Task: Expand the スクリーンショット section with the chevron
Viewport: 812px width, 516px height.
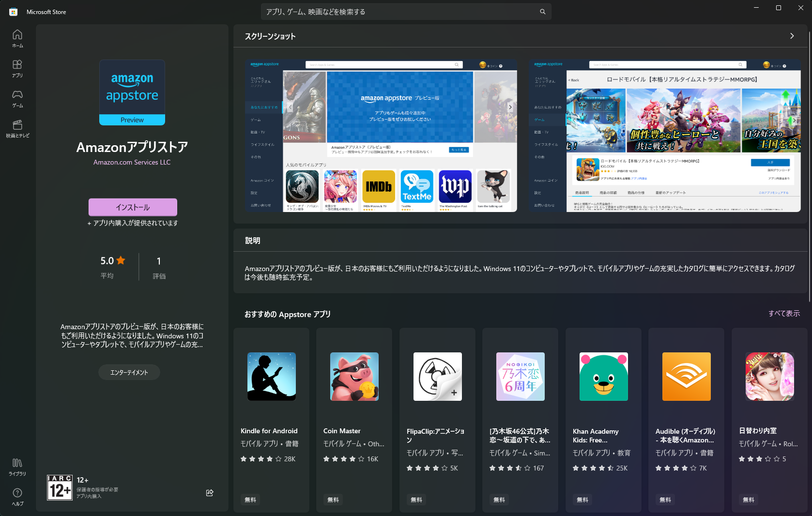Action: coord(792,36)
